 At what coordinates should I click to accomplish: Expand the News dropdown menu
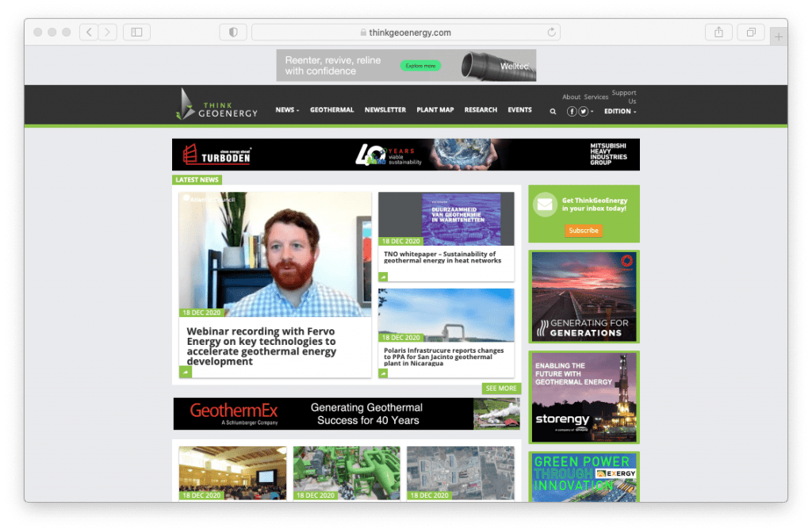[287, 110]
